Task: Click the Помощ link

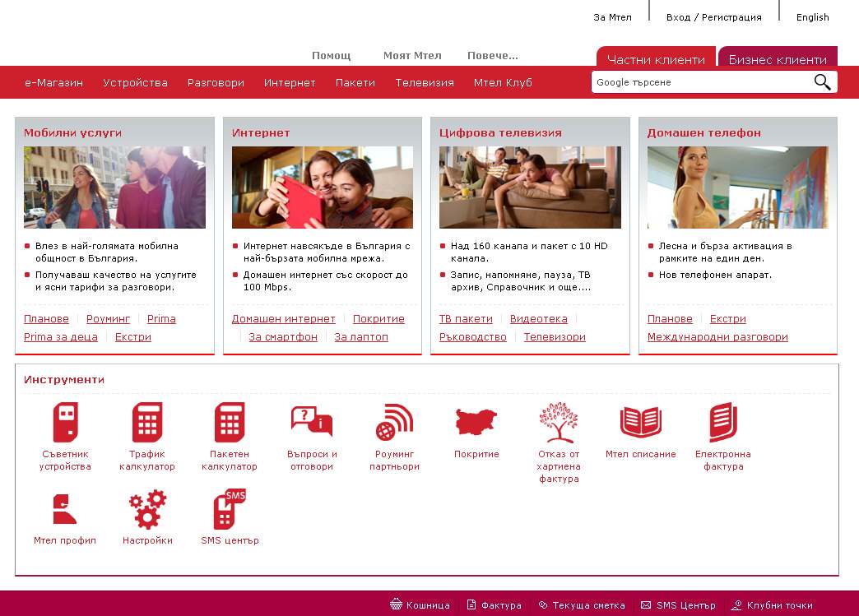Action: coord(331,55)
